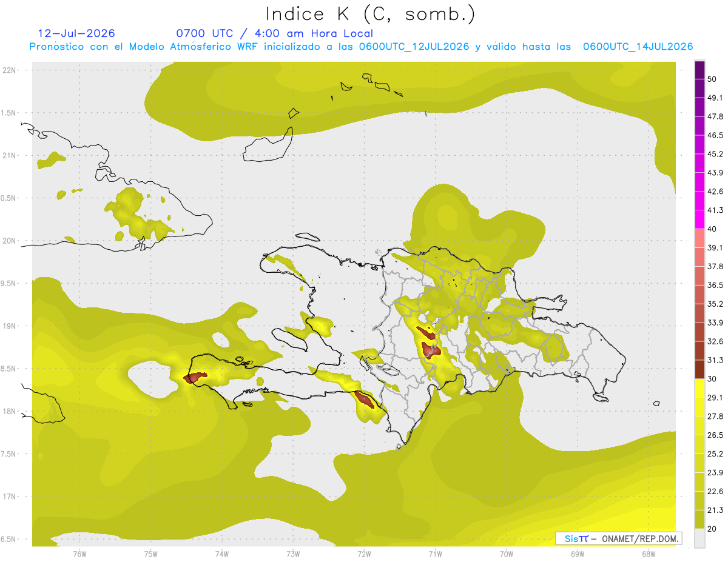Image resolution: width=728 pixels, height=562 pixels.
Task: Click the color scale value "33.9"
Action: pos(715,323)
